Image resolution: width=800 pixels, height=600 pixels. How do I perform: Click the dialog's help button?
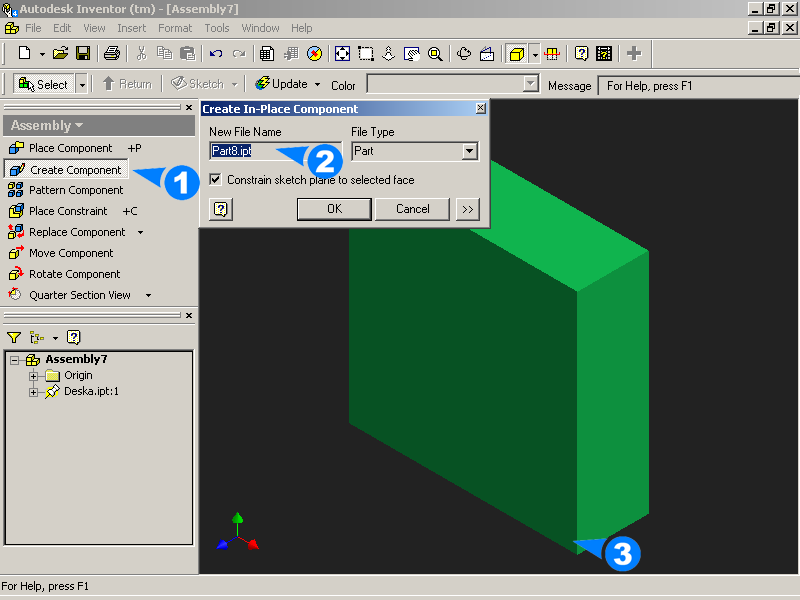[x=221, y=209]
